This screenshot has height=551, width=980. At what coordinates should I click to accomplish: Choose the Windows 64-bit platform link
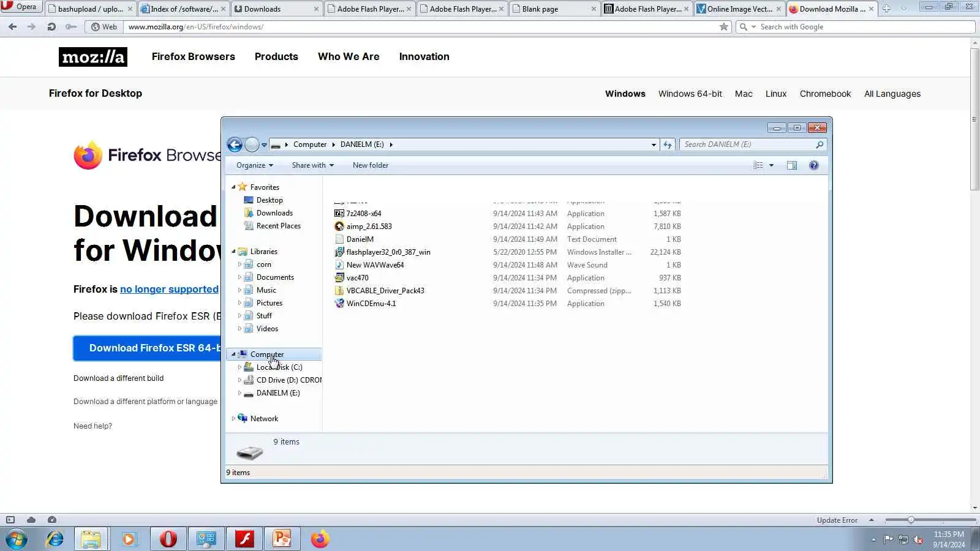(690, 94)
